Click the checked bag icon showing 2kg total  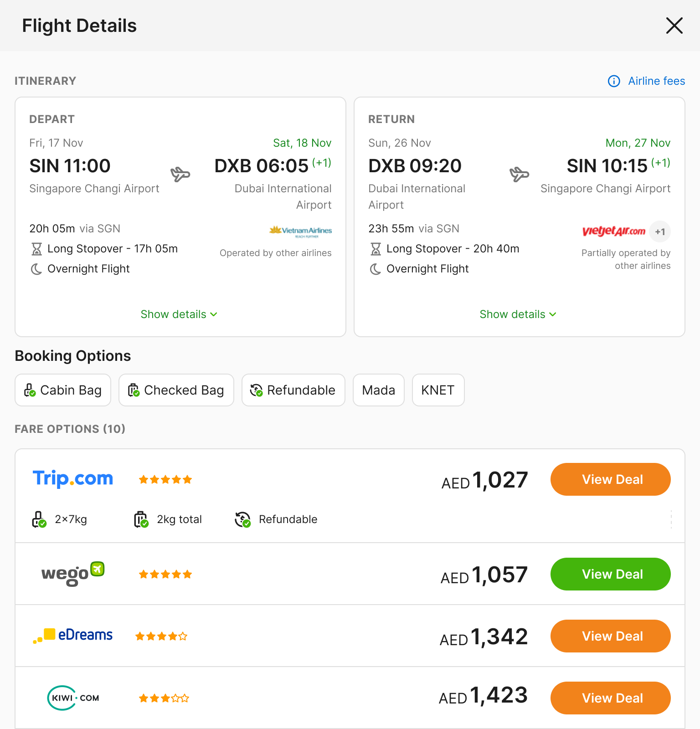(141, 519)
